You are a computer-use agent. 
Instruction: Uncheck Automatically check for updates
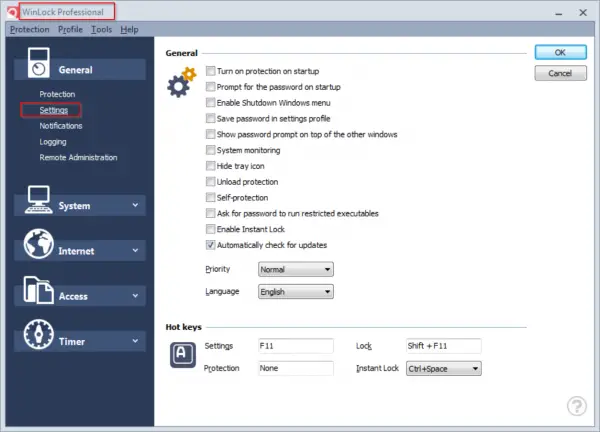[x=210, y=245]
